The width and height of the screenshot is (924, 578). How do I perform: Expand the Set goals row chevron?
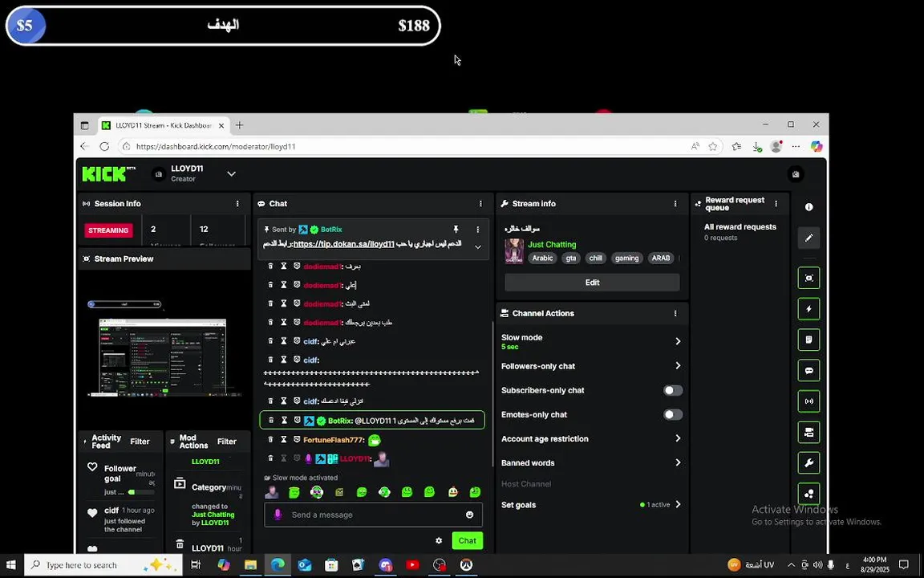678,504
